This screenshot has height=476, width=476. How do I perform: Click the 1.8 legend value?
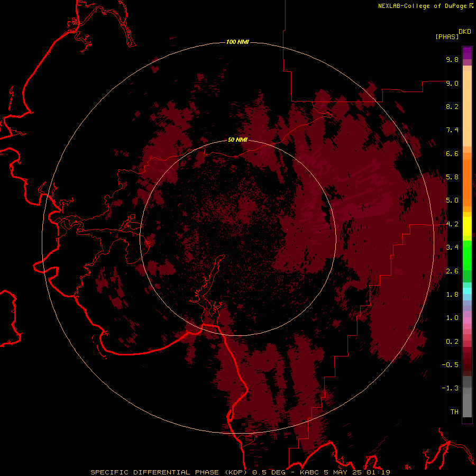(x=452, y=295)
